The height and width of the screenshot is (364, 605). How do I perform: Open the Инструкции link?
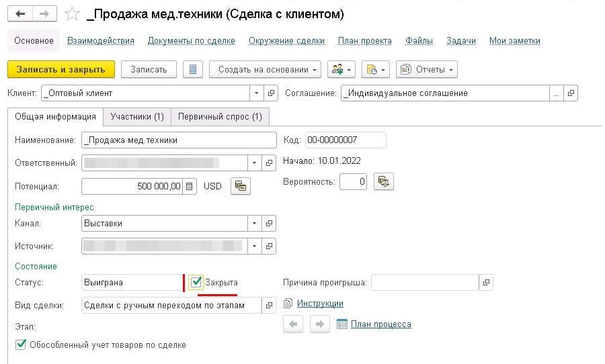coord(320,304)
